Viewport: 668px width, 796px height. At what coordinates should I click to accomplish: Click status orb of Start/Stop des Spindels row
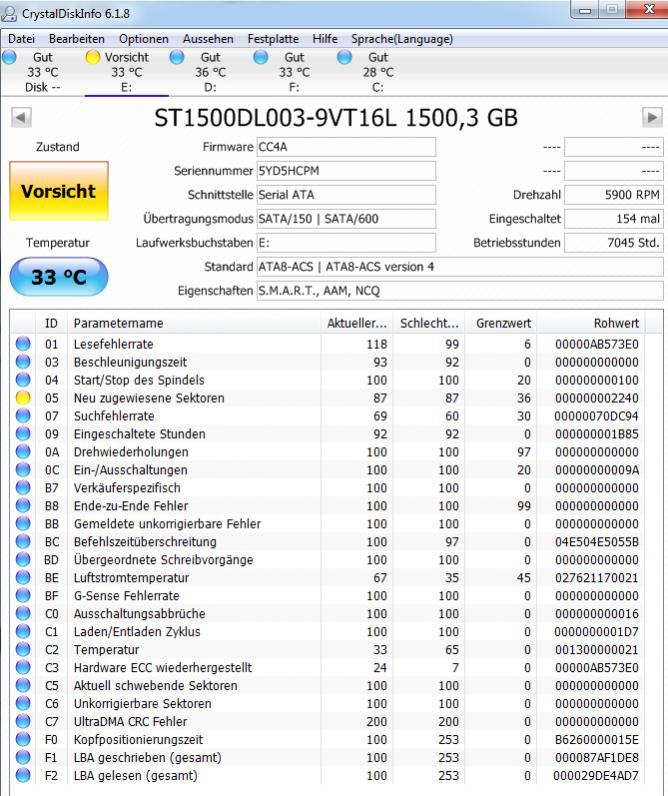(23, 380)
